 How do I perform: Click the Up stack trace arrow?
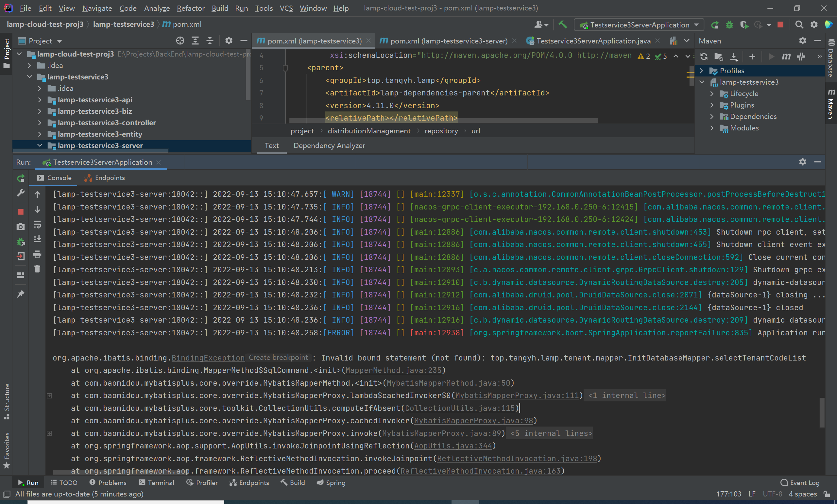coord(37,194)
